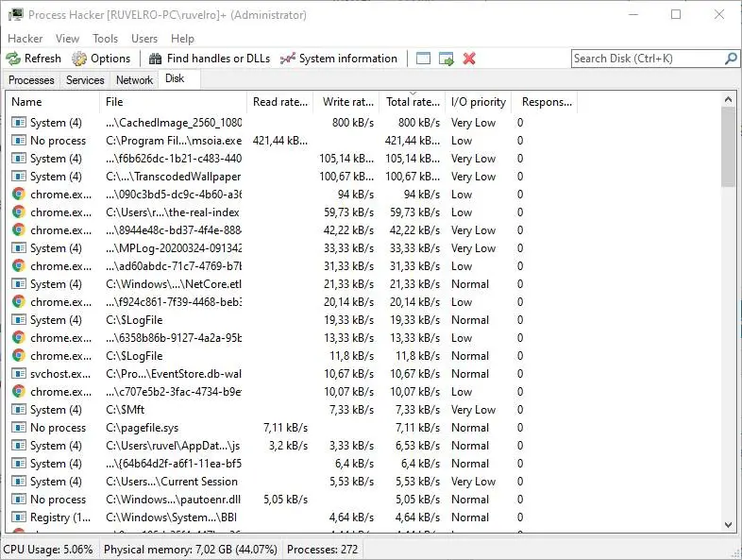The image size is (742, 560).
Task: Click the No process icon in the msoia.exe row
Action: (x=19, y=141)
